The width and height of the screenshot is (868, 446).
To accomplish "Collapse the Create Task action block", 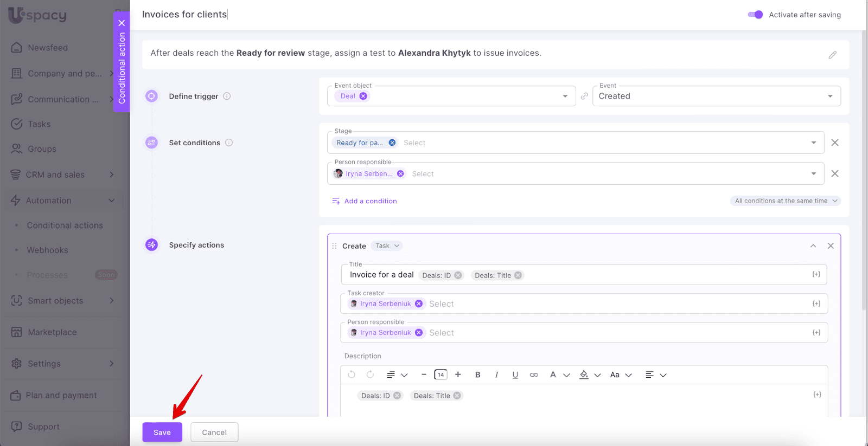I will click(813, 246).
